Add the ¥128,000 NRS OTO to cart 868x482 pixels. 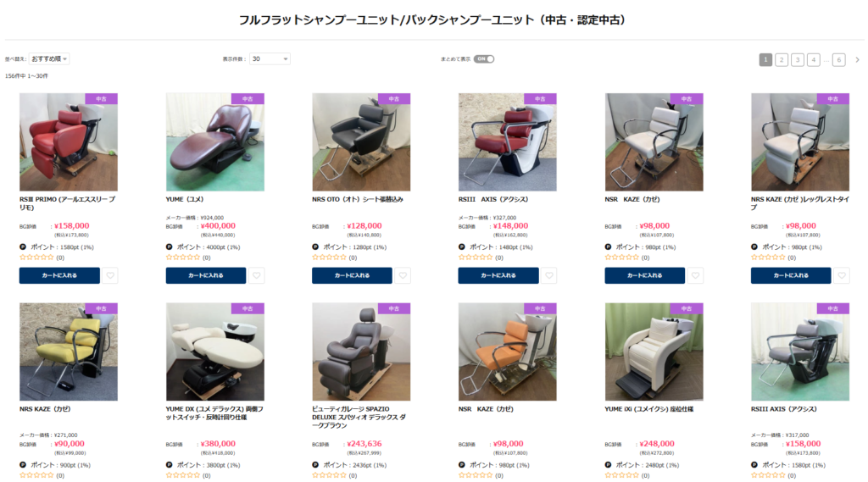pyautogui.click(x=352, y=275)
